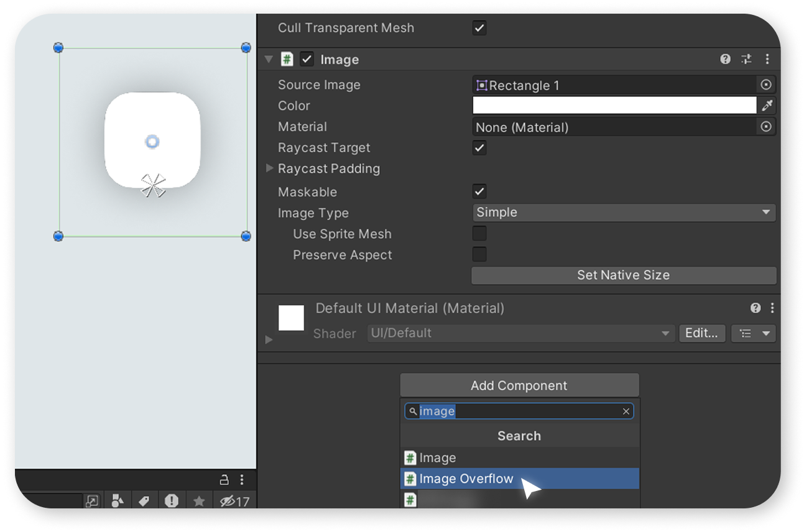
Task: Select the white rounded square in scene
Action: click(x=152, y=140)
